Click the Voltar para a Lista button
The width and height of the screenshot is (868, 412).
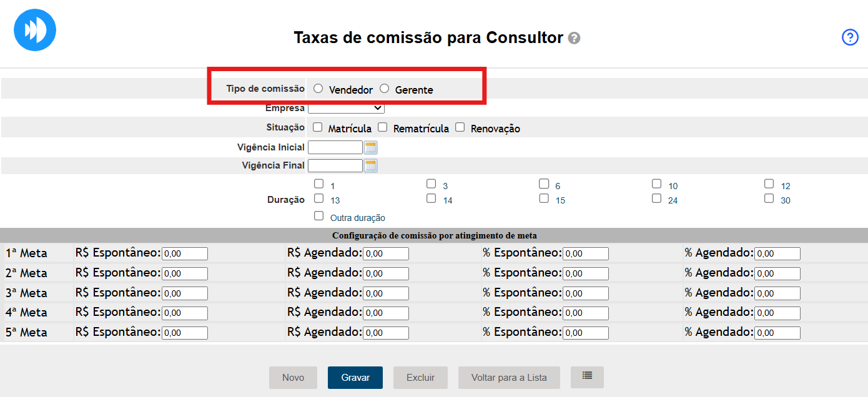click(508, 378)
